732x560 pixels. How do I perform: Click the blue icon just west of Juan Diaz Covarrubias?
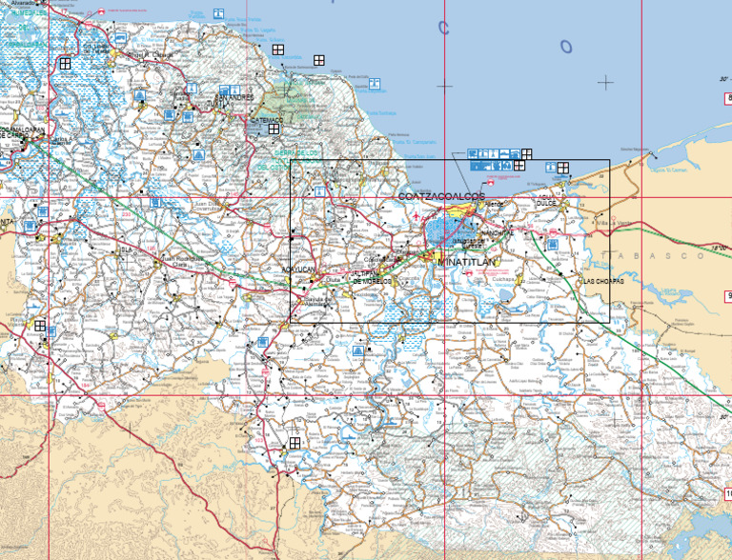pyautogui.click(x=155, y=203)
